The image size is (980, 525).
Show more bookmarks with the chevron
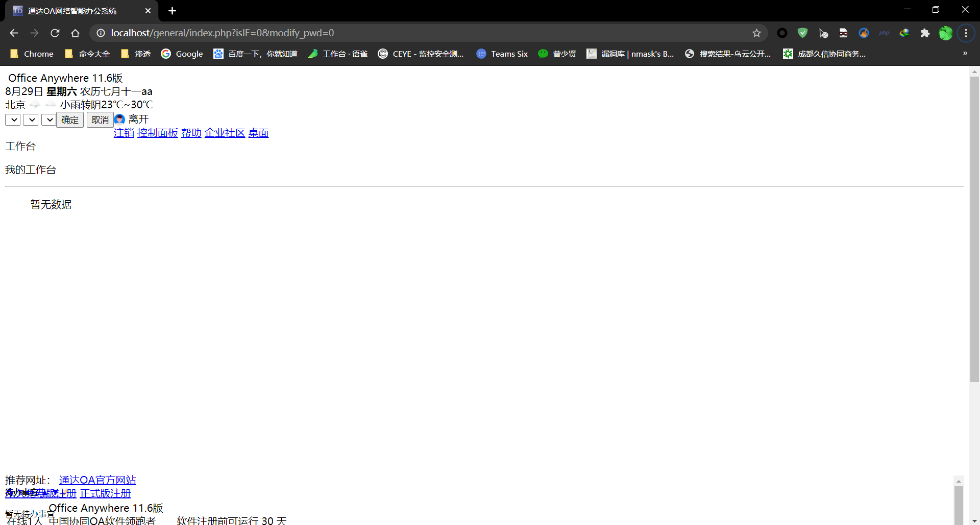965,53
